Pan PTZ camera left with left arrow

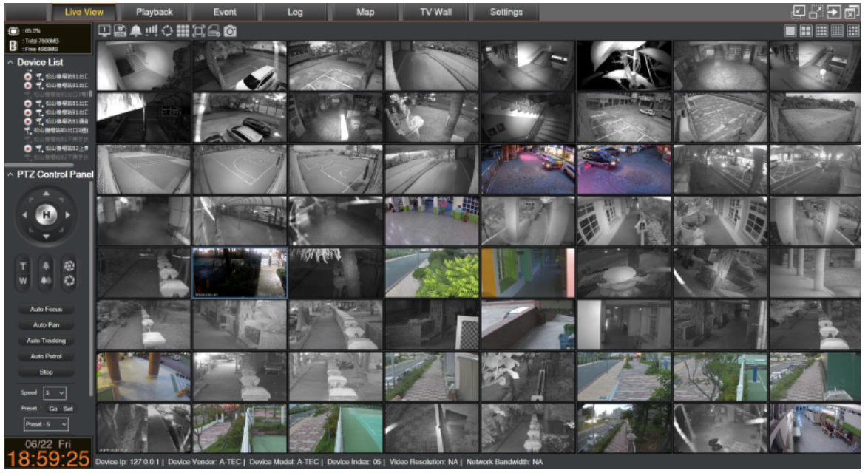(24, 214)
